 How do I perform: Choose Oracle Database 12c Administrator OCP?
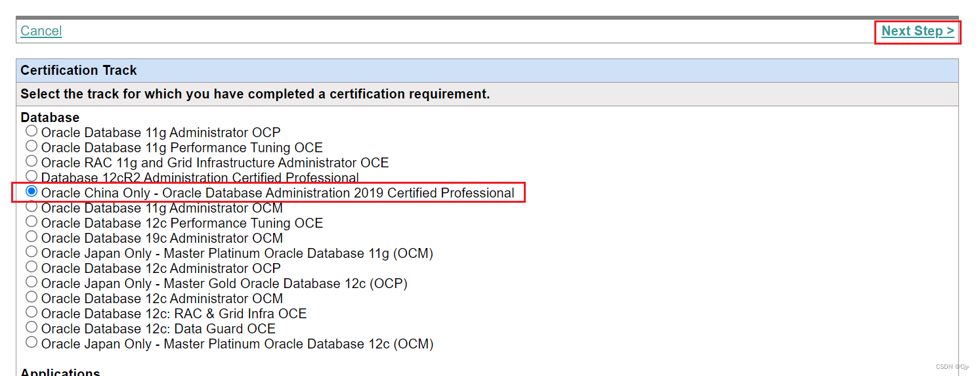coord(32,267)
